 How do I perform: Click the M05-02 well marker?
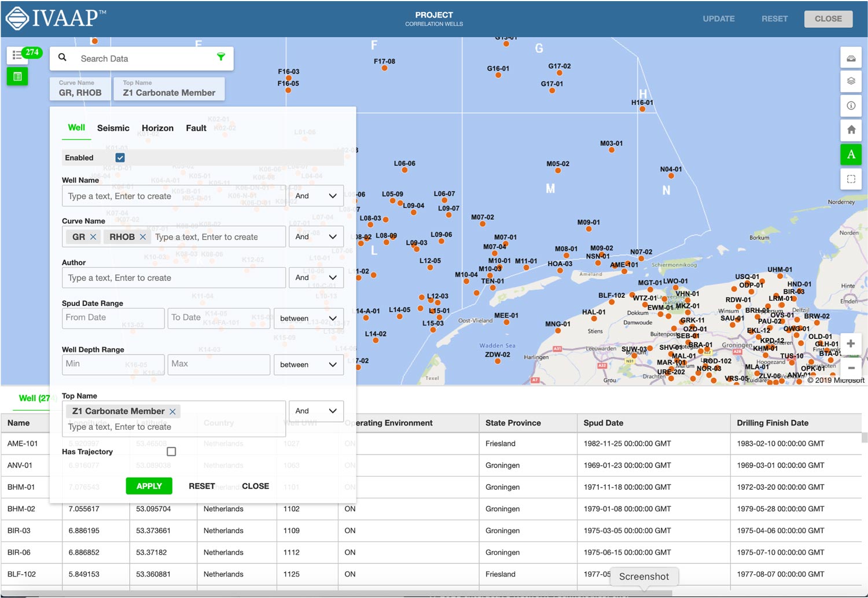[x=558, y=171]
